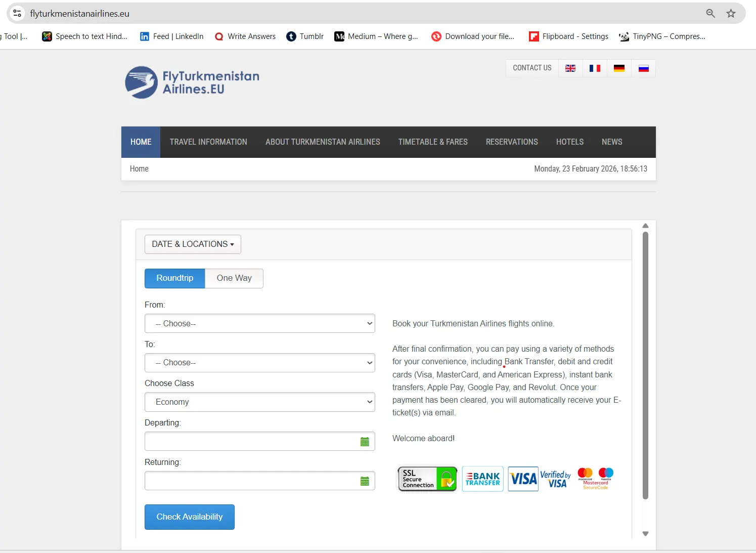Open the Contact Us link
Screen dimensions: 756x553
(x=532, y=68)
